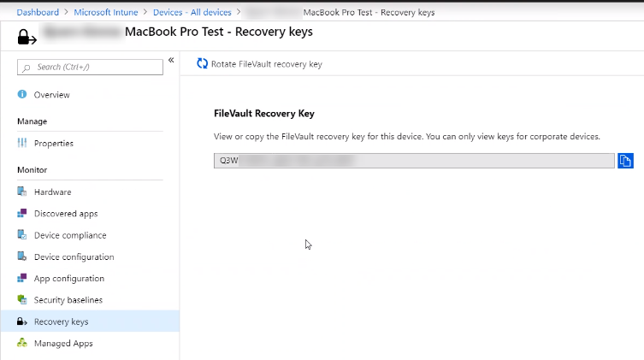Collapse the sidebar with double chevron
The image size is (644, 360).
click(171, 60)
